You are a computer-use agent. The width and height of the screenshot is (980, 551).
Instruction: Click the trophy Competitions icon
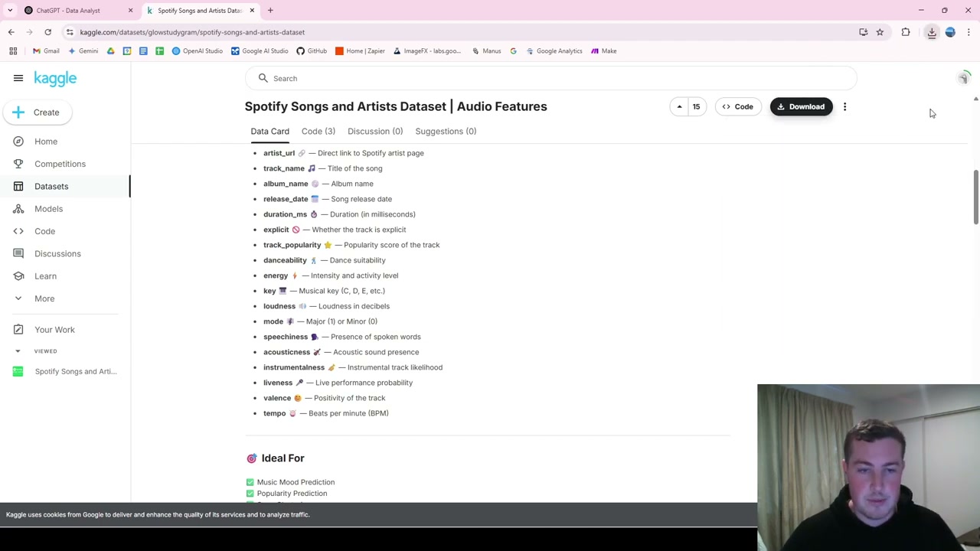tap(18, 164)
